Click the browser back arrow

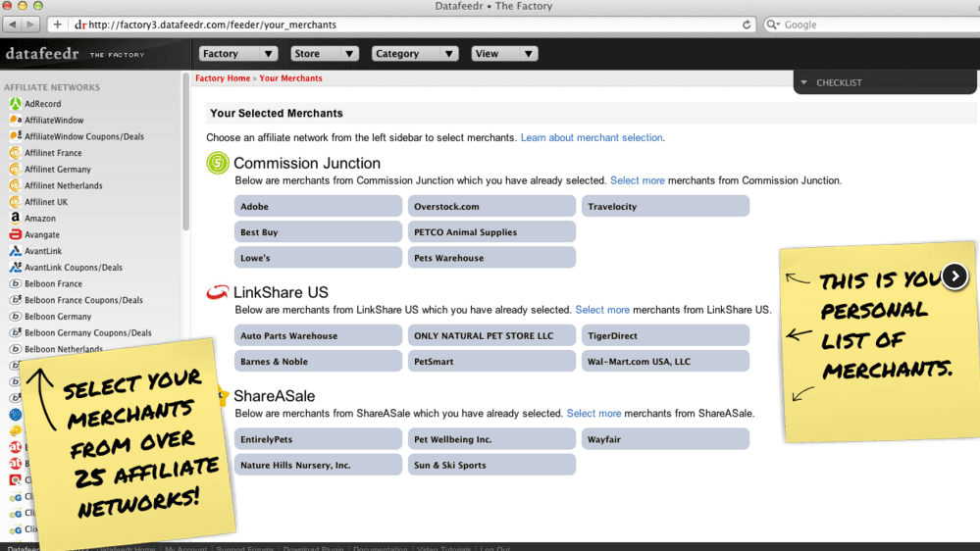(x=13, y=25)
